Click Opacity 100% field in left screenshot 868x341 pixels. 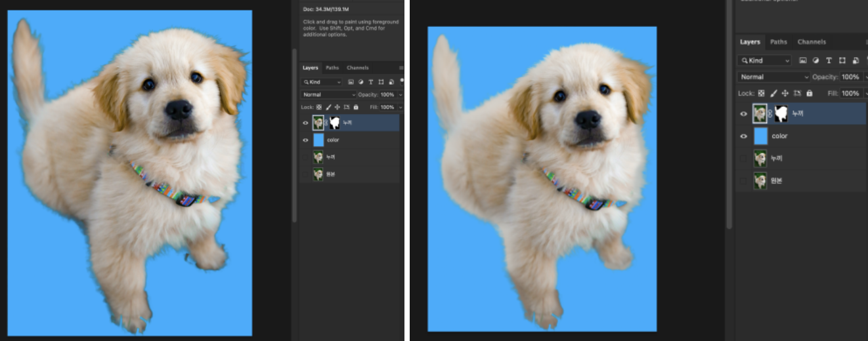point(388,94)
